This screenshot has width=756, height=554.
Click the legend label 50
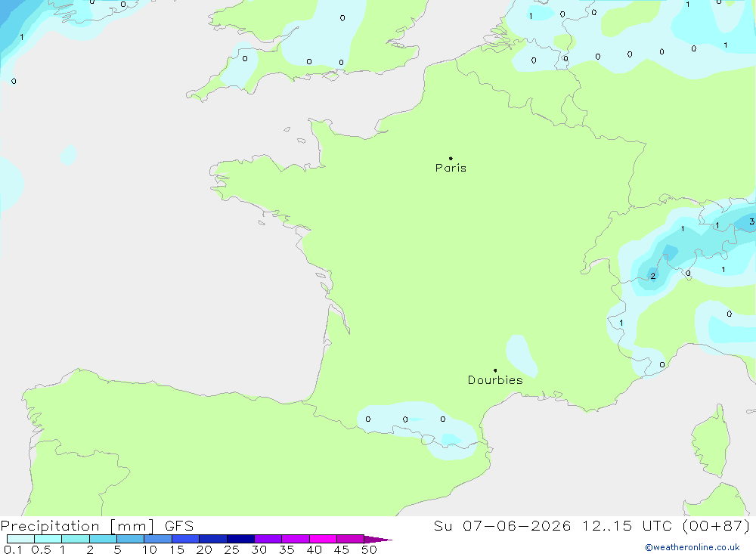click(x=369, y=549)
